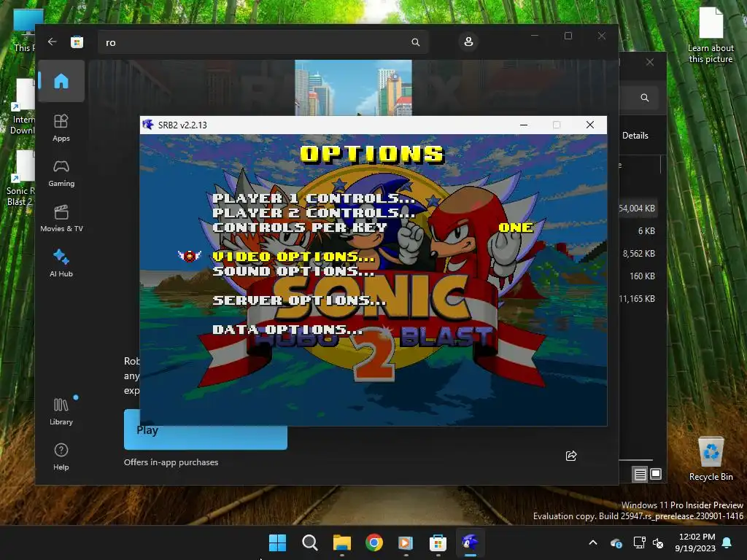Open Microsoft Store from taskbar
The height and width of the screenshot is (560, 747).
coord(438,542)
